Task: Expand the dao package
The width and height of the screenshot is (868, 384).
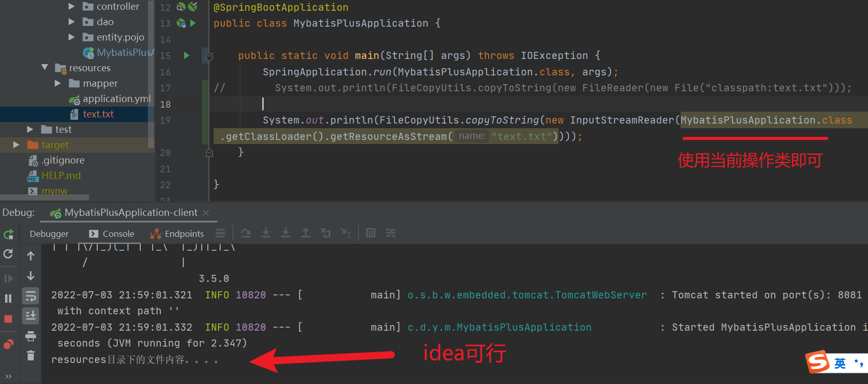Action: pyautogui.click(x=72, y=22)
